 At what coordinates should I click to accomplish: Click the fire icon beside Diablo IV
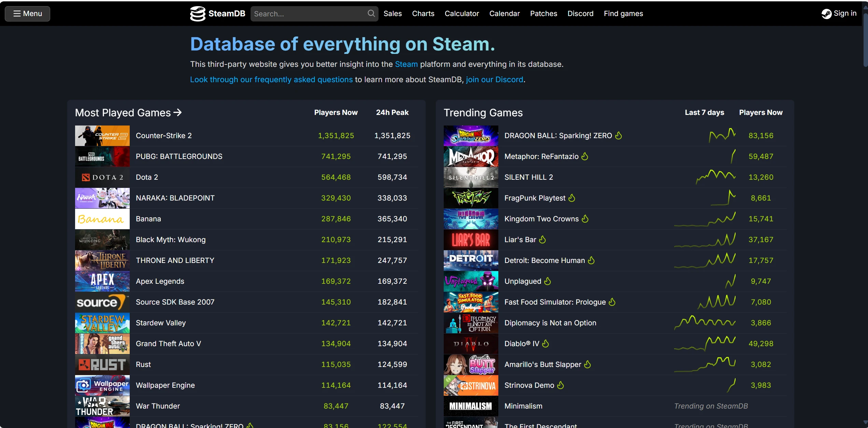[545, 343]
